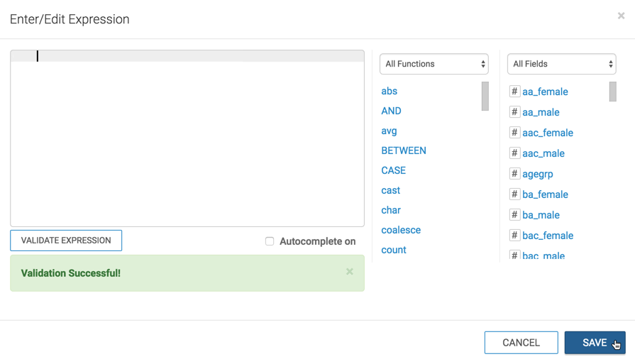
Task: Insert the CASE function
Action: (x=394, y=170)
